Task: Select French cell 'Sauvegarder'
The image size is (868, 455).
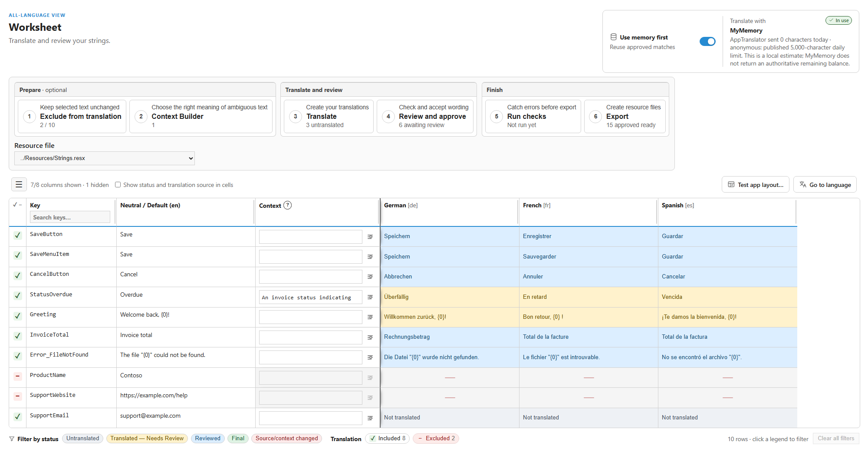Action: pos(589,257)
